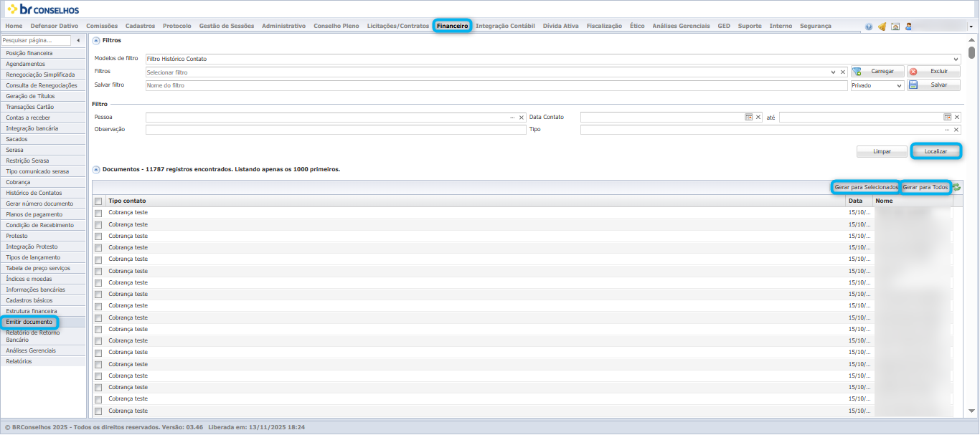Screen dimensions: 980x435
Task: Check the first Cobrança teste row checkbox
Action: coord(98,213)
